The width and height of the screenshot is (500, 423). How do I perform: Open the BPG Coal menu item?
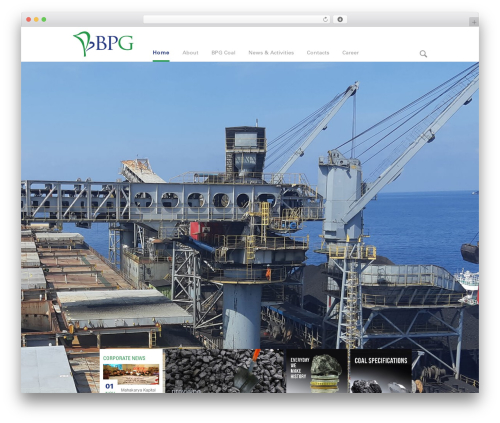[x=223, y=53]
